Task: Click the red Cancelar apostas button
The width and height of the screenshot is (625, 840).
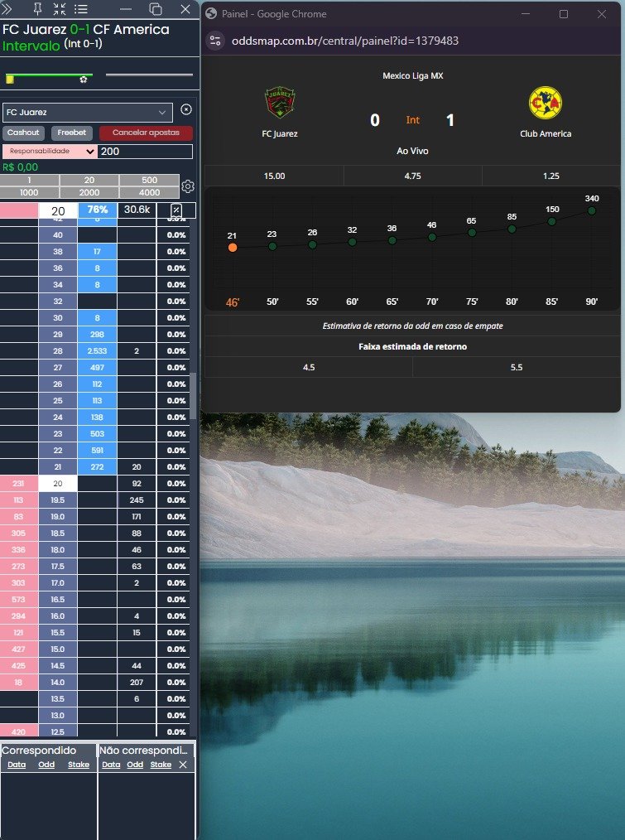Action: click(x=146, y=133)
